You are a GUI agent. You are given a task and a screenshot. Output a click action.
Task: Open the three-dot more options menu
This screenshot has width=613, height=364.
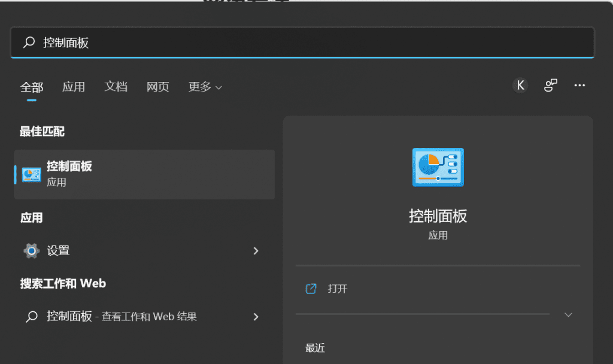click(579, 85)
